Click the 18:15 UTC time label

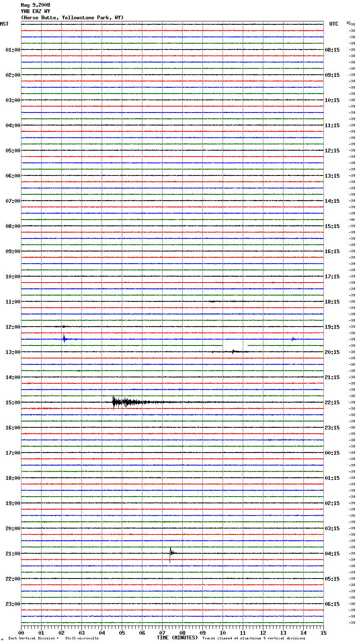pyautogui.click(x=332, y=302)
